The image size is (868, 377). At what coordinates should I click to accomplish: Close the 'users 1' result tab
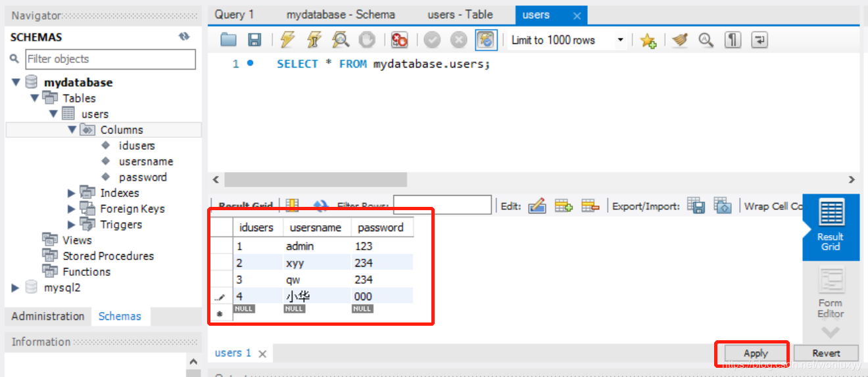coord(262,354)
